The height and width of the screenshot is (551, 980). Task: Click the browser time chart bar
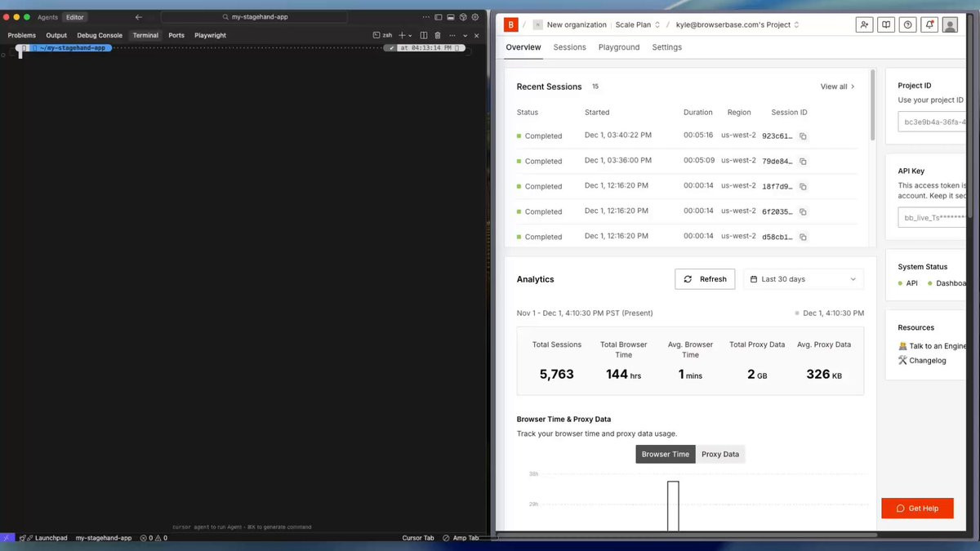673,506
